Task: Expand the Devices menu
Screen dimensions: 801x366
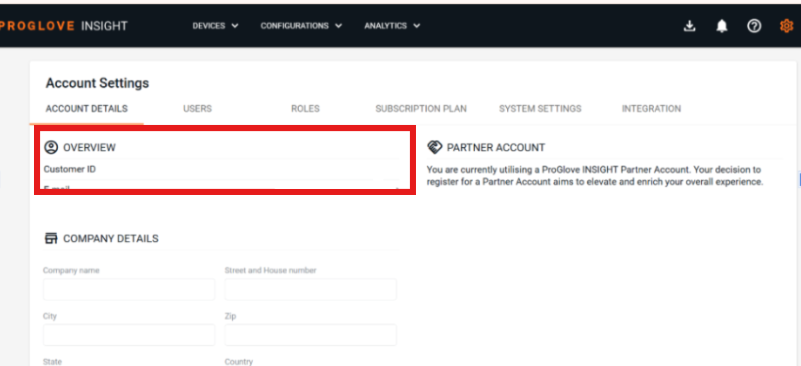Action: (x=215, y=26)
